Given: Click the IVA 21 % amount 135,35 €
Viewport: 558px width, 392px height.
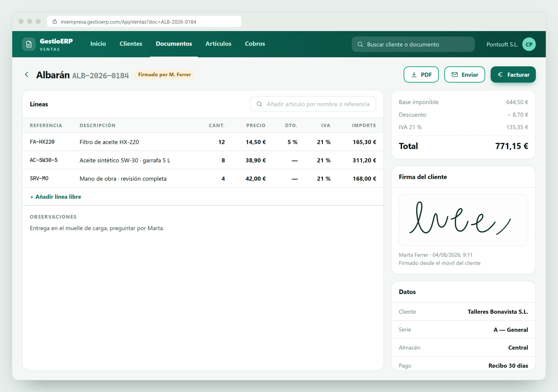Looking at the screenshot, I should 517,127.
